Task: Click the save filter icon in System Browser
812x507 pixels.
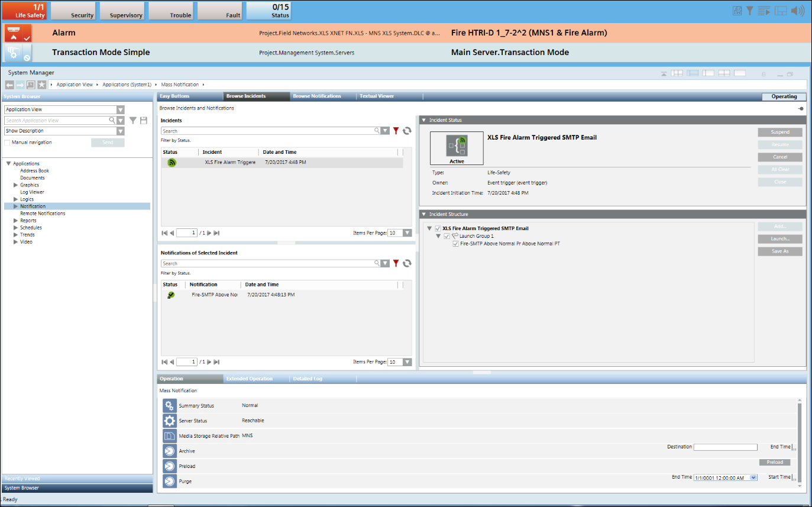Action: coord(143,120)
